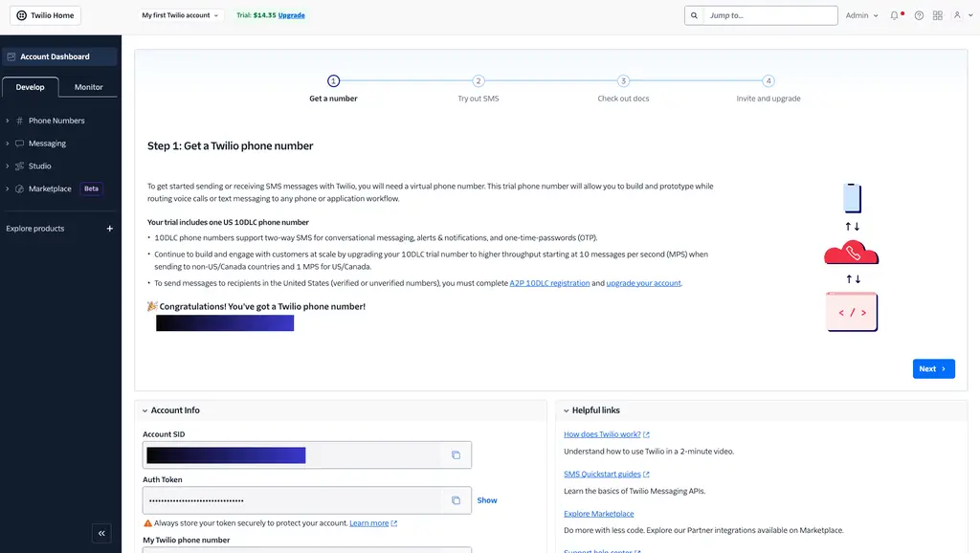Open the user profile icon menu
Viewport: 980px width, 553px height.
pos(962,15)
